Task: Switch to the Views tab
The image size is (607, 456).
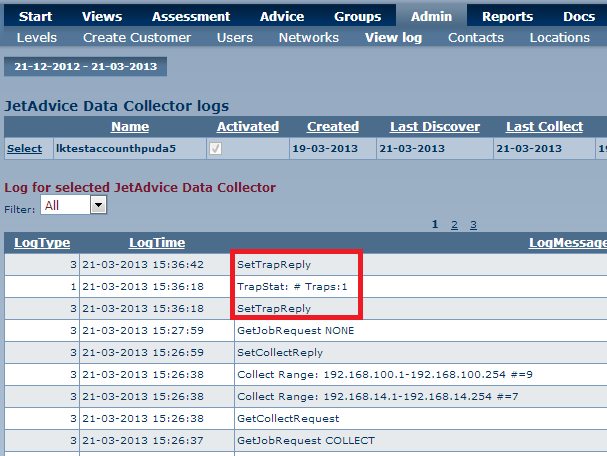Action: tap(102, 16)
